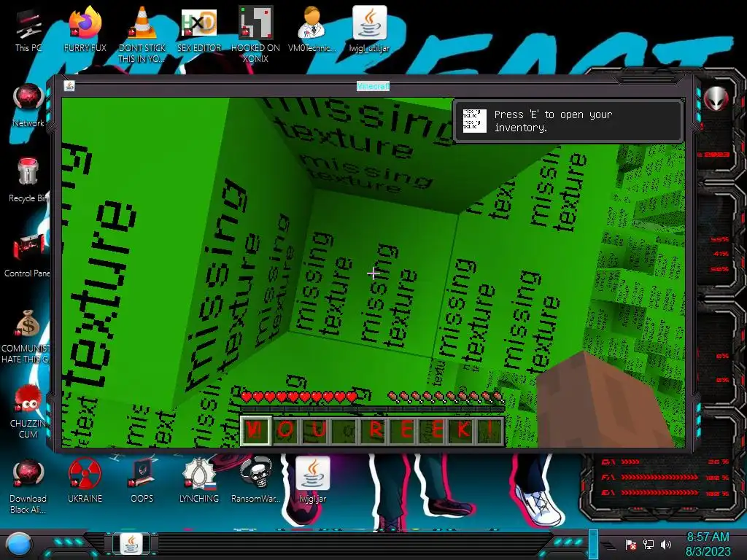Open the LYNCHING desktop shortcut
This screenshot has width=747, height=560.
(199, 481)
